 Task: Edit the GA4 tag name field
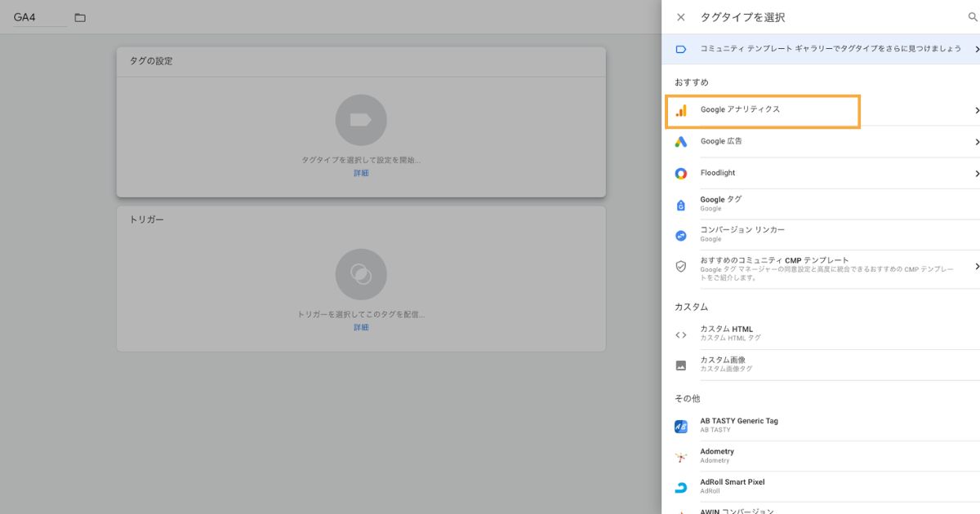(x=40, y=17)
